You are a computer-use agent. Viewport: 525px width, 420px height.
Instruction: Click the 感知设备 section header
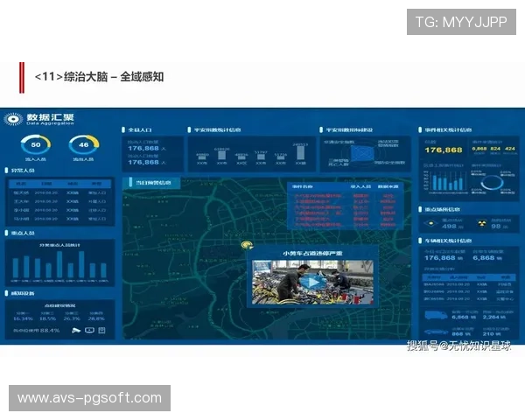click(23, 293)
